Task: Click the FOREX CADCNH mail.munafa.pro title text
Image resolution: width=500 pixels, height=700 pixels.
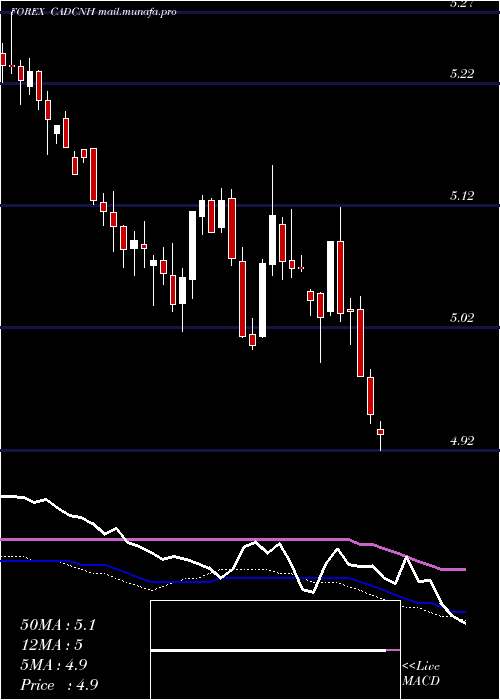Action: (94, 12)
